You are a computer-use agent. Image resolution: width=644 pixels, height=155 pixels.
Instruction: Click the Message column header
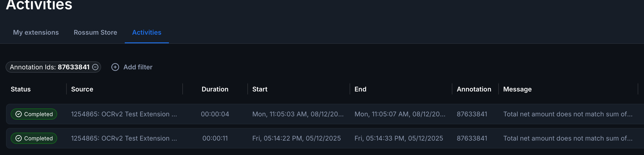pyautogui.click(x=517, y=89)
